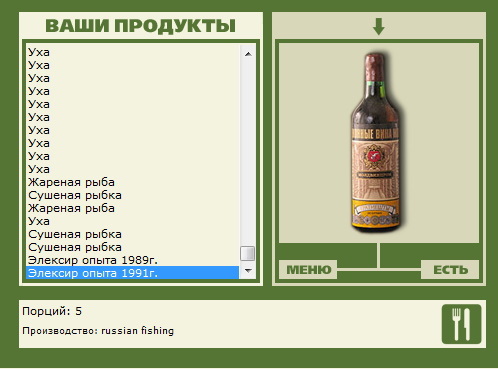The image size is (498, 369).
Task: Click the list scrollbar down arrow
Action: click(248, 271)
